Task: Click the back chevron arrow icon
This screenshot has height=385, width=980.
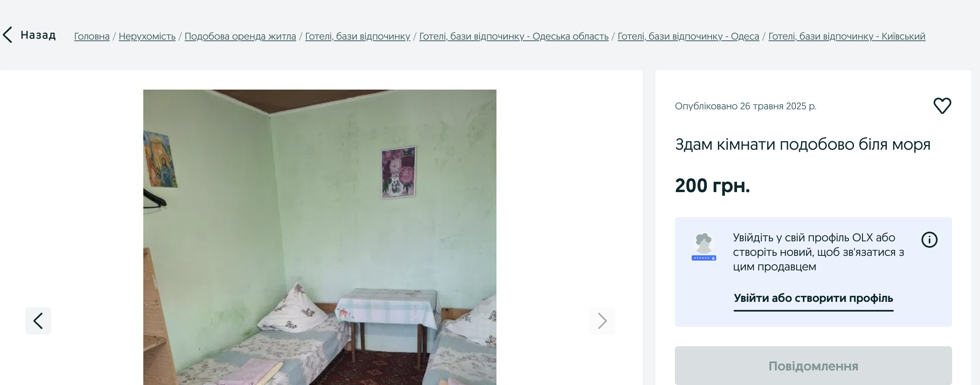Action: coord(8,35)
